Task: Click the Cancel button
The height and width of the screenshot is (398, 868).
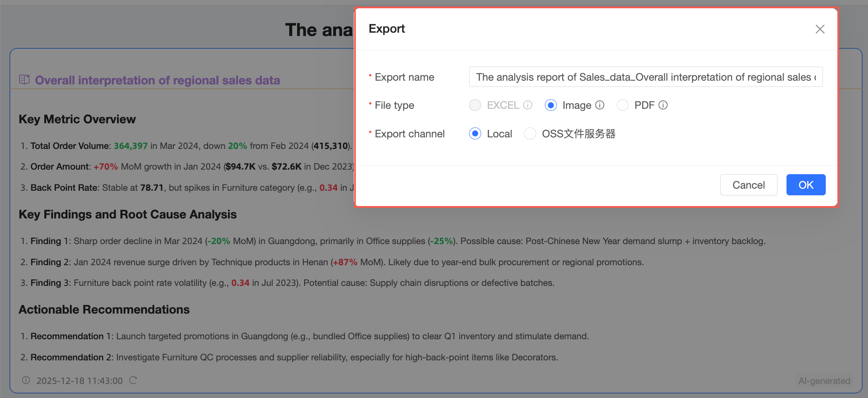Action: click(748, 185)
